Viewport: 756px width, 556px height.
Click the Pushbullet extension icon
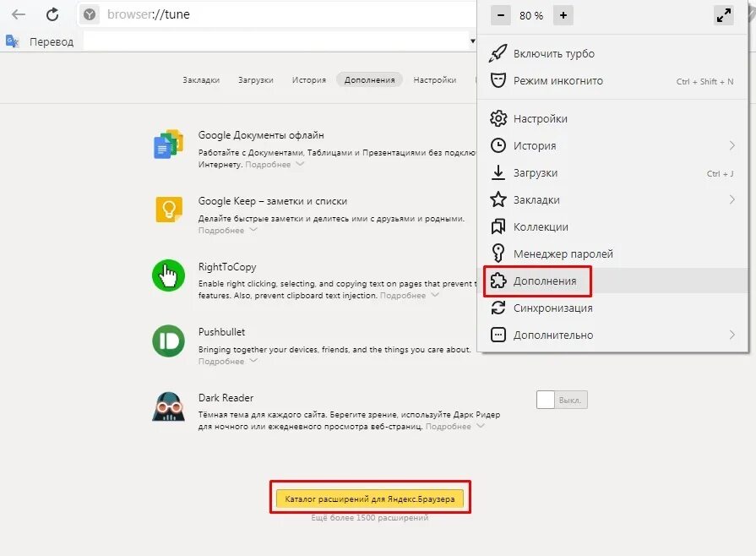(168, 341)
